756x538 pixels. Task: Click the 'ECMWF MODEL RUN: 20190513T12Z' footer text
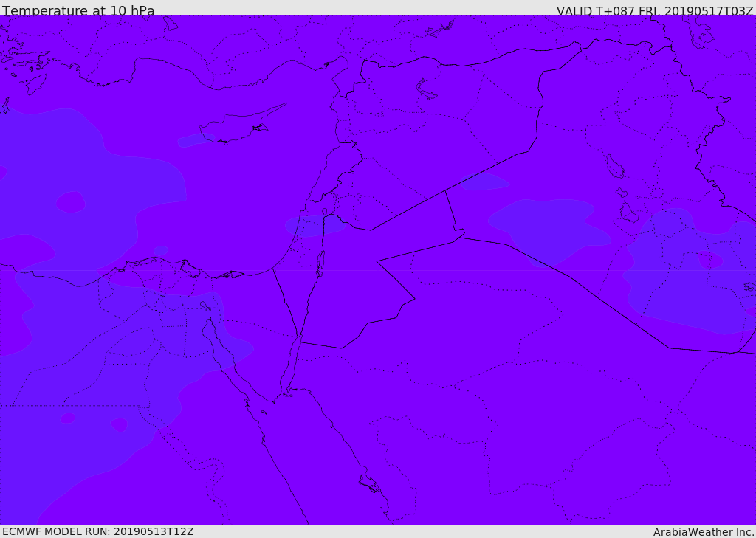pyautogui.click(x=98, y=531)
